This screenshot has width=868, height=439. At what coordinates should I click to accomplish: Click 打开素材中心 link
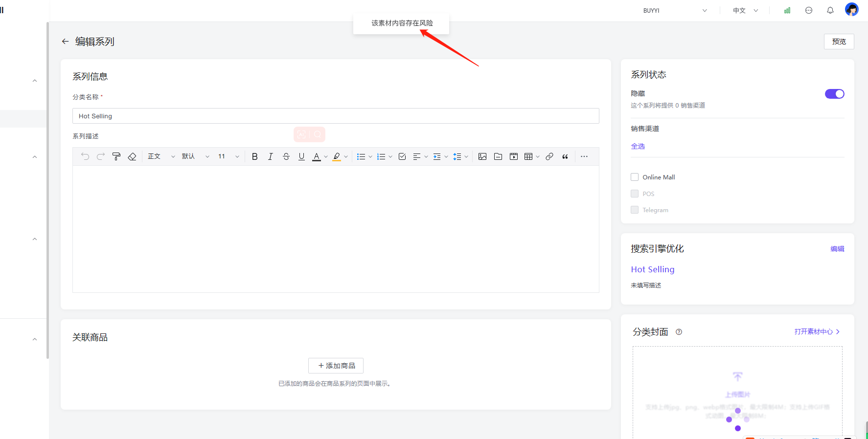[817, 331]
